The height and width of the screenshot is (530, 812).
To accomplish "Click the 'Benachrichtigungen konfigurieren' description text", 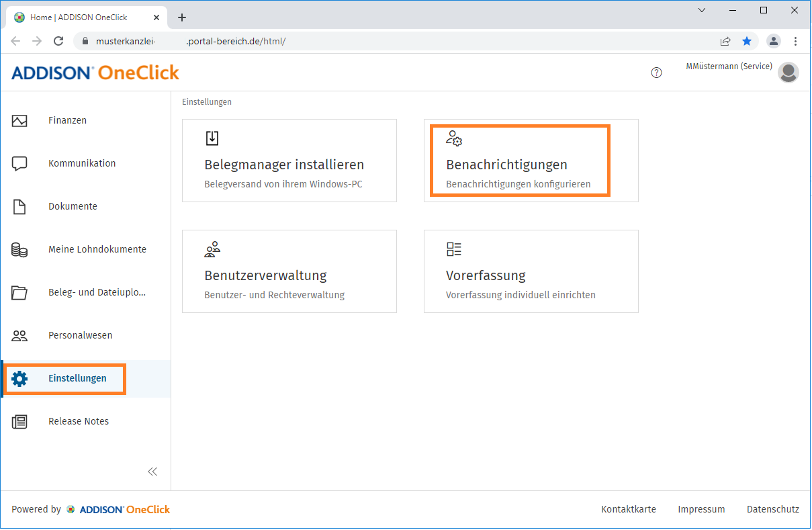I will click(518, 184).
